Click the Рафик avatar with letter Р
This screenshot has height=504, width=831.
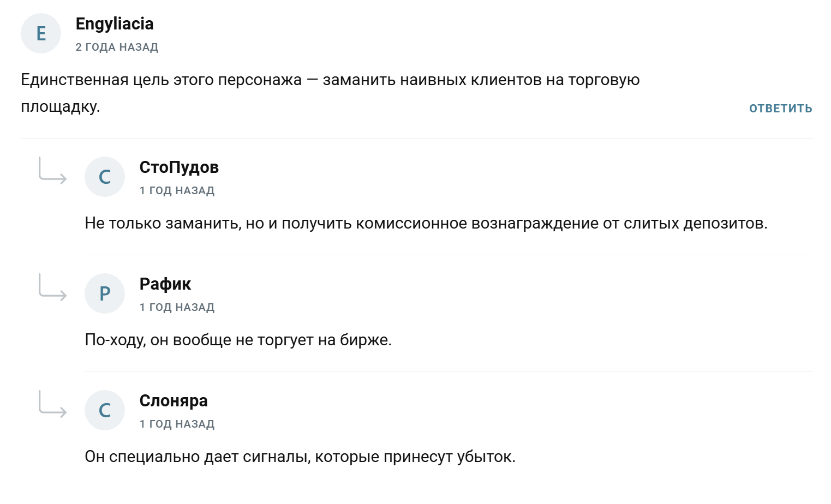coord(105,293)
